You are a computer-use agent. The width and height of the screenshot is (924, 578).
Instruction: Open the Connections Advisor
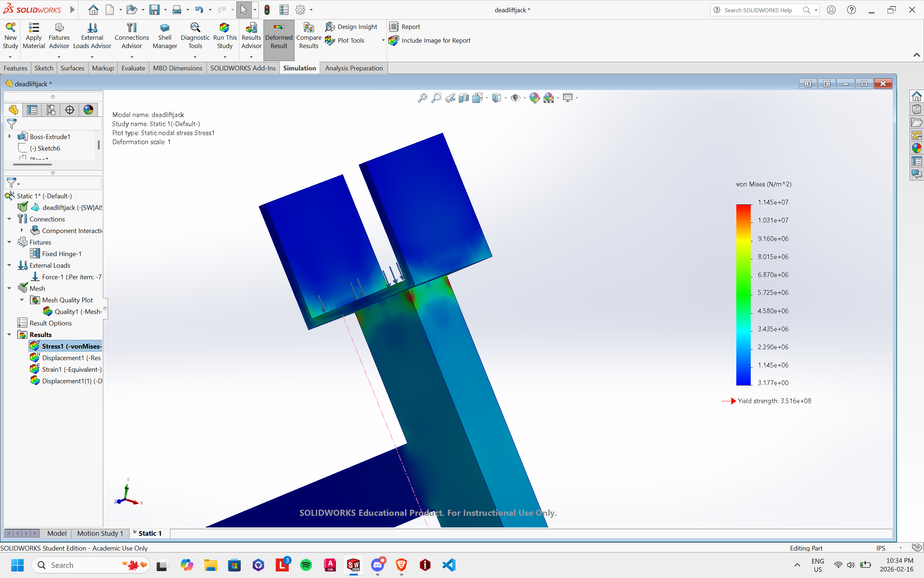pyautogui.click(x=132, y=36)
